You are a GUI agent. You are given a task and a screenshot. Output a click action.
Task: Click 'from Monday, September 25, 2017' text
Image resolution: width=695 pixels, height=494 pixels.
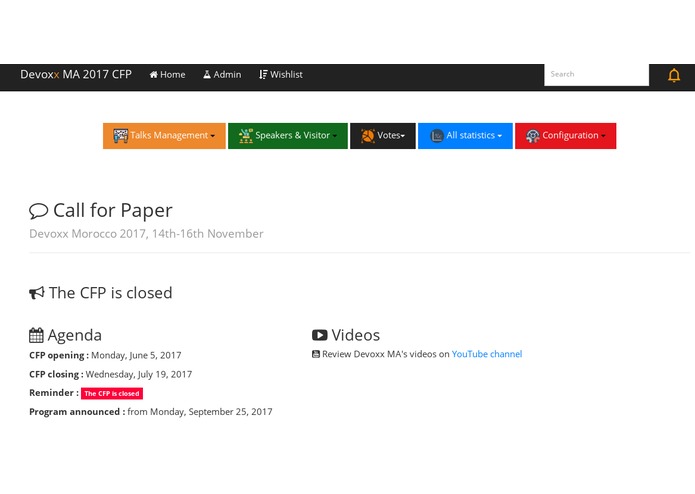click(x=200, y=412)
